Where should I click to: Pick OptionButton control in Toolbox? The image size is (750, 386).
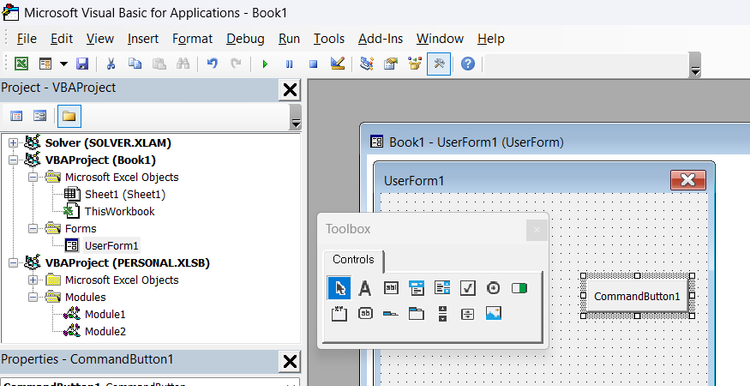point(494,288)
